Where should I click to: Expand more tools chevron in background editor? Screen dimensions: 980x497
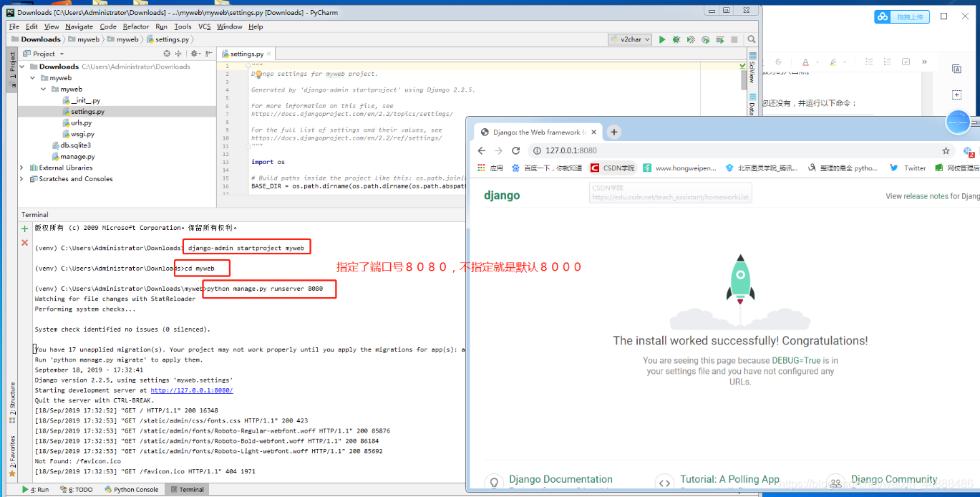pos(925,62)
